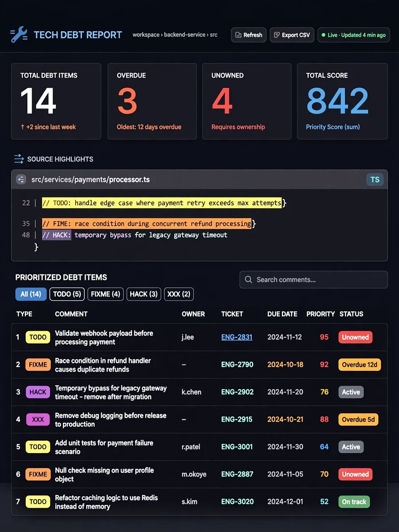The width and height of the screenshot is (399, 532).
Task: Click owner m.okoye
Action: [x=194, y=474]
